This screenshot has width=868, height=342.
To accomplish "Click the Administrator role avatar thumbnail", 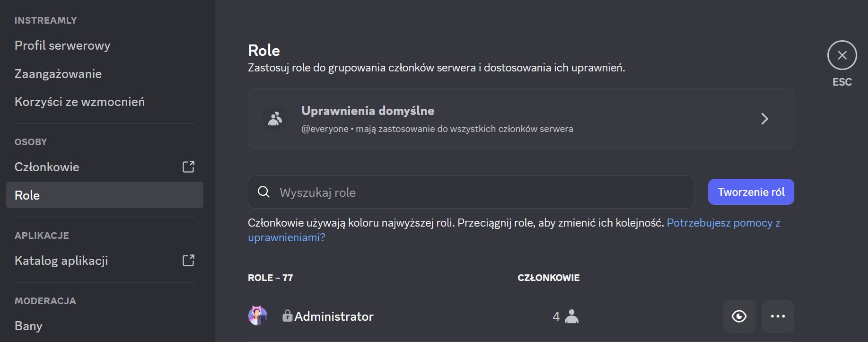I will (257, 315).
